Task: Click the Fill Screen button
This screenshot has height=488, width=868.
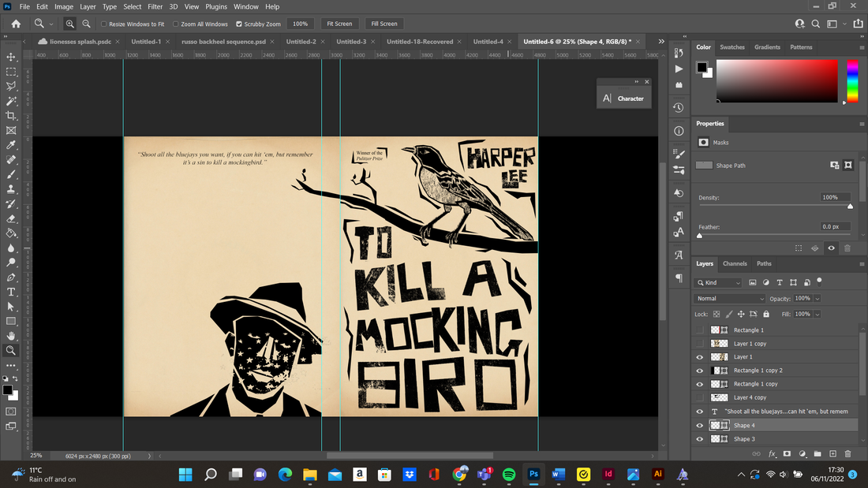Action: tap(384, 24)
